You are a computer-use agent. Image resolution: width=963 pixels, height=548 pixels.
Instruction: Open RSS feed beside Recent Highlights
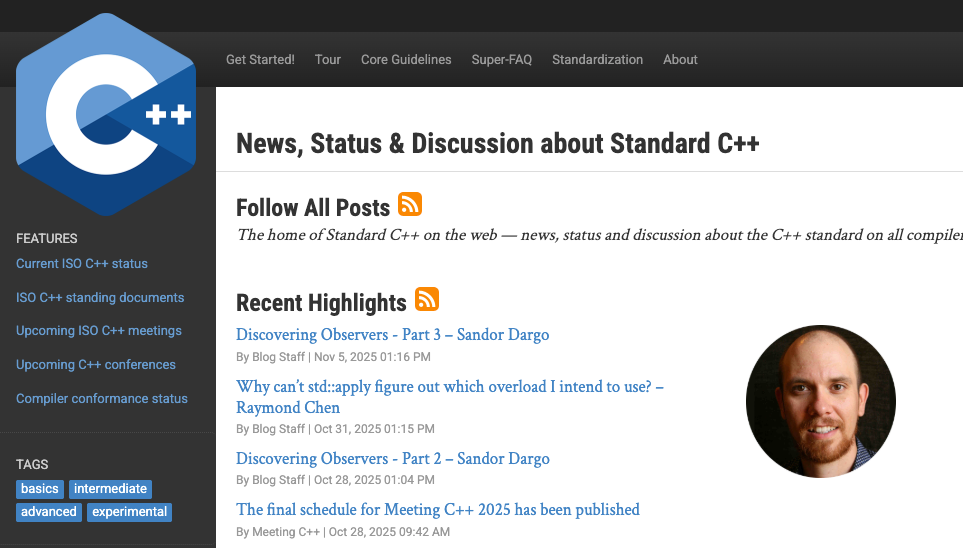coord(427,299)
